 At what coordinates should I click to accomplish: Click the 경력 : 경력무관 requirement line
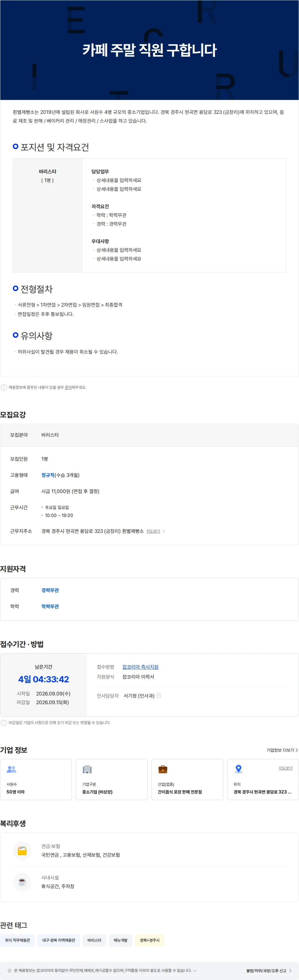pos(111,224)
